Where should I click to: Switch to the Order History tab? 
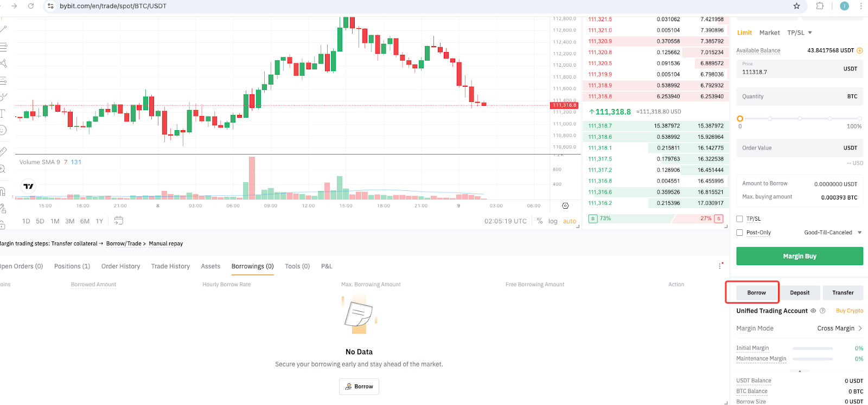tap(120, 266)
